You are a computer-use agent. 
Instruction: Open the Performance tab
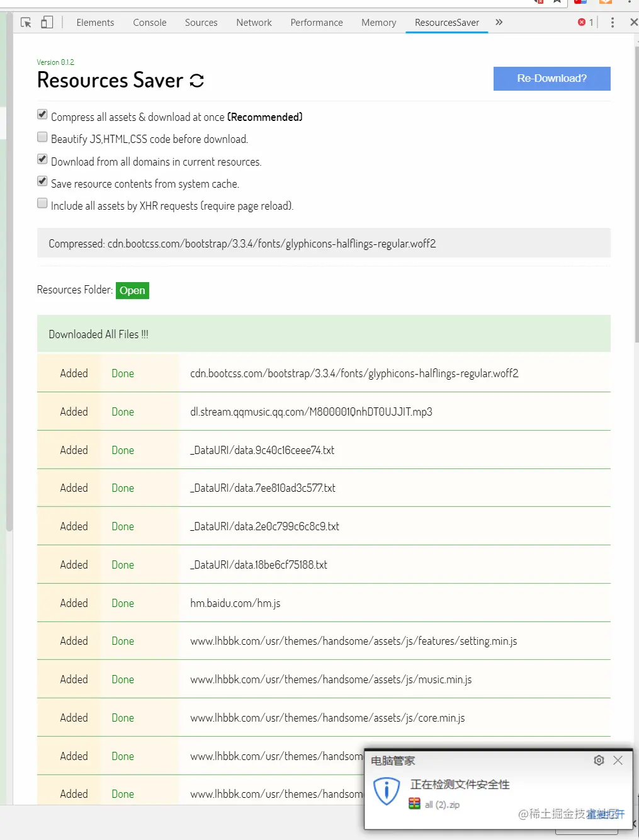click(x=317, y=23)
